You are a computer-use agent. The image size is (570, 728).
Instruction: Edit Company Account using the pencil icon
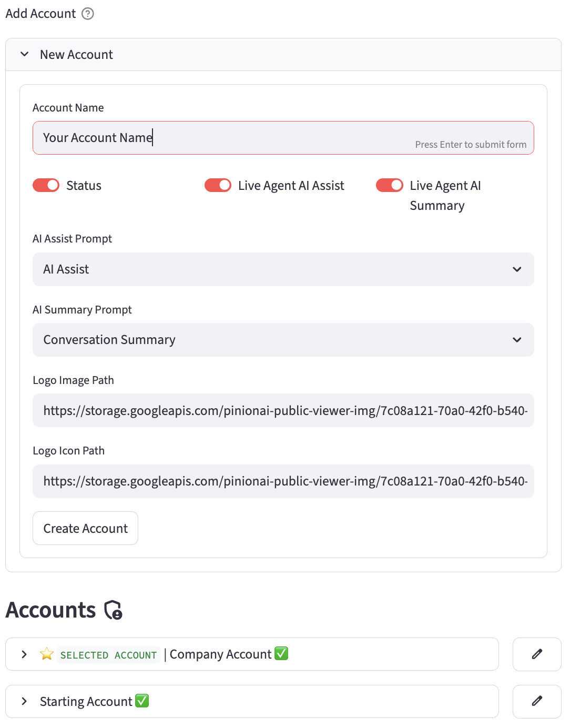coord(537,654)
